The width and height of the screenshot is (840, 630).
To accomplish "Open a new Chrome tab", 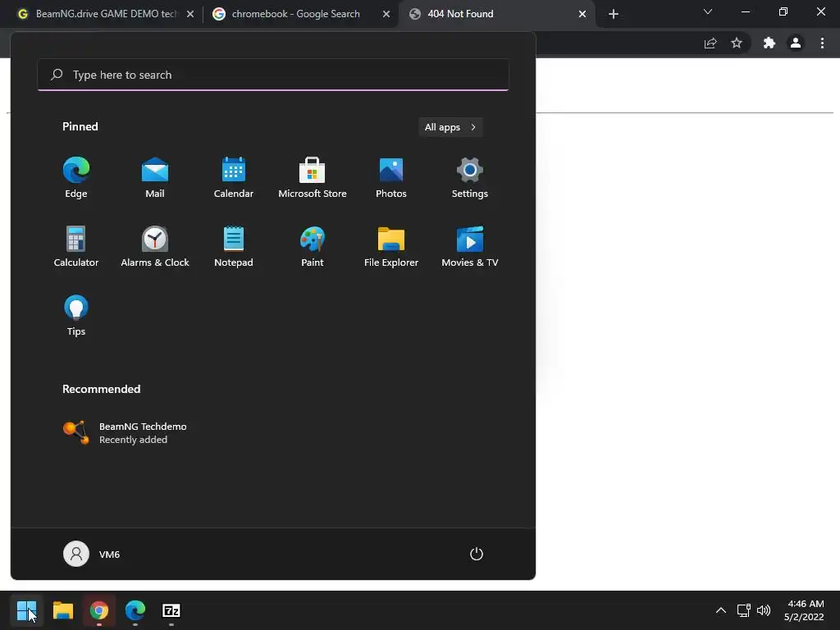I will (614, 15).
